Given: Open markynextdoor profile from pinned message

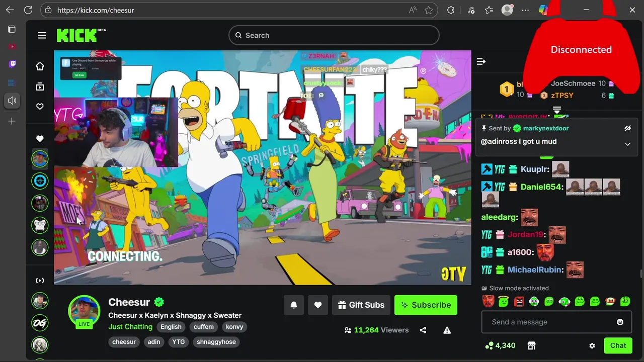Looking at the screenshot, I should pyautogui.click(x=546, y=128).
